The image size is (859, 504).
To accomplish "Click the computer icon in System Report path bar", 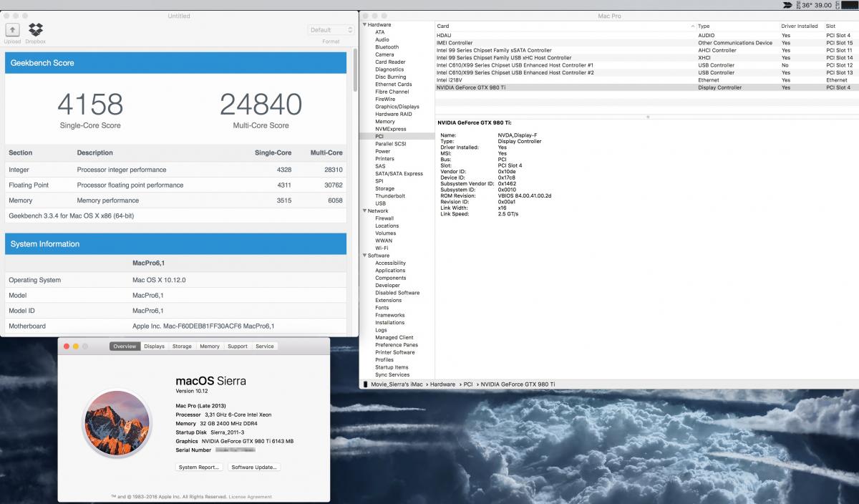I will coord(366,384).
